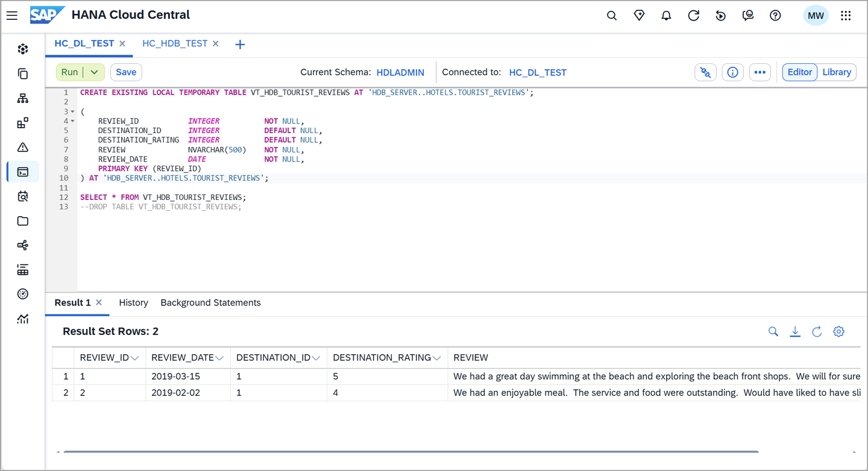This screenshot has width=868, height=471.
Task: Close the HC_DL_TEST tab
Action: click(122, 43)
